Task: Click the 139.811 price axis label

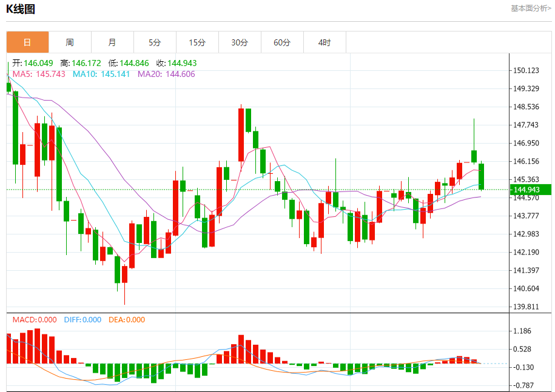Action: 526,307
